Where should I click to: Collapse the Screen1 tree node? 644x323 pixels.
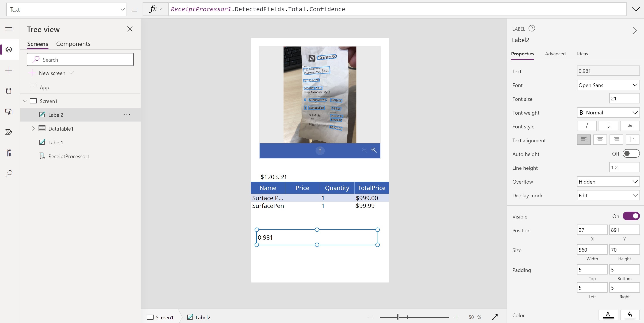[25, 101]
